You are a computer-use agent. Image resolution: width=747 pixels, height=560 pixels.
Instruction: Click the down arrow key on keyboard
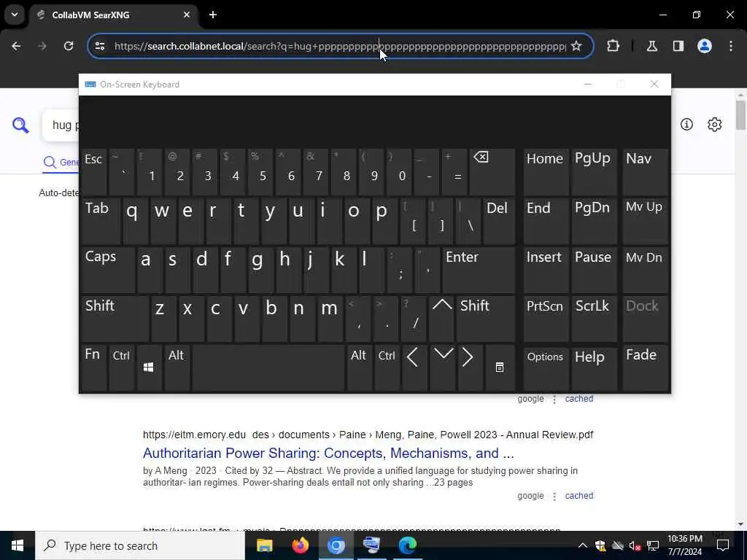(x=443, y=368)
